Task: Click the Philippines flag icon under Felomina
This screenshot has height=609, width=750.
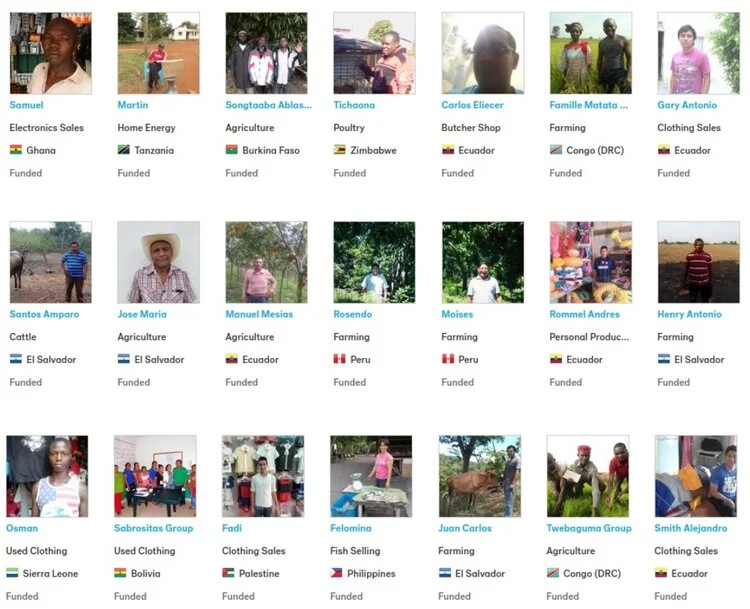Action: click(336, 573)
